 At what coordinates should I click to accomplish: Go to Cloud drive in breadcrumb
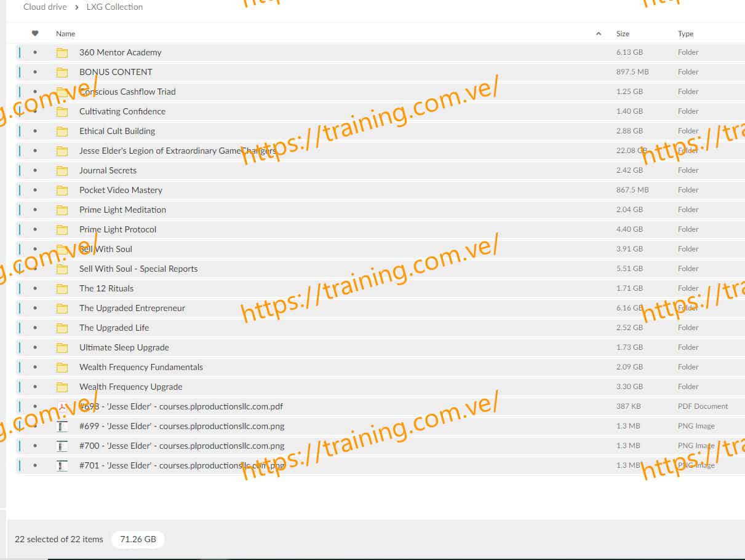(45, 7)
